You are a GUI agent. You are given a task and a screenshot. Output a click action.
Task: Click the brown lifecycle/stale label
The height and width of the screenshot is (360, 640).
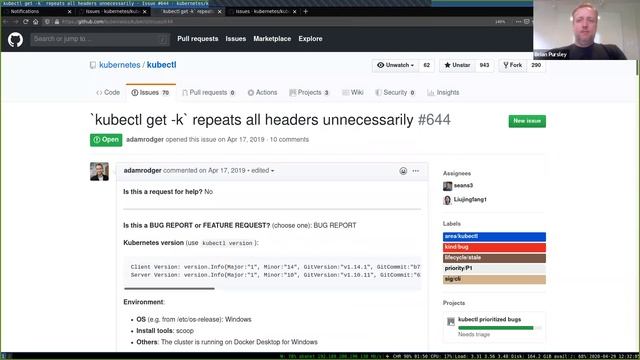[x=494, y=258]
